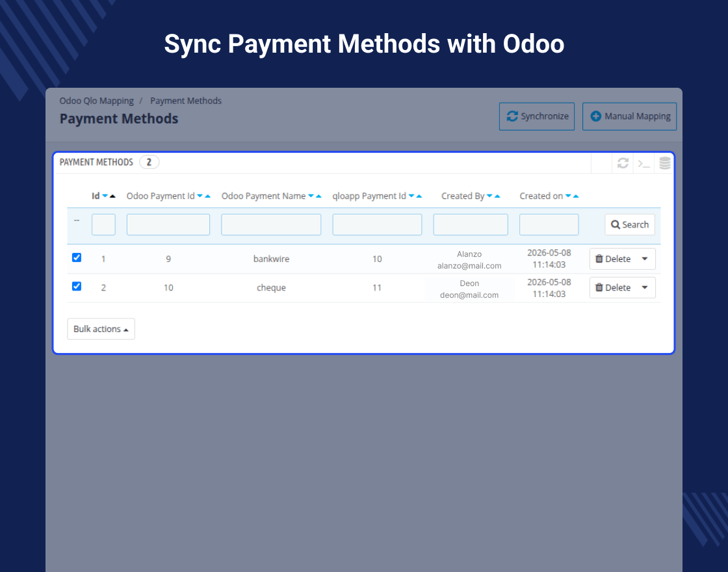Click the bankwire row creation date
728x572 pixels.
(x=549, y=259)
